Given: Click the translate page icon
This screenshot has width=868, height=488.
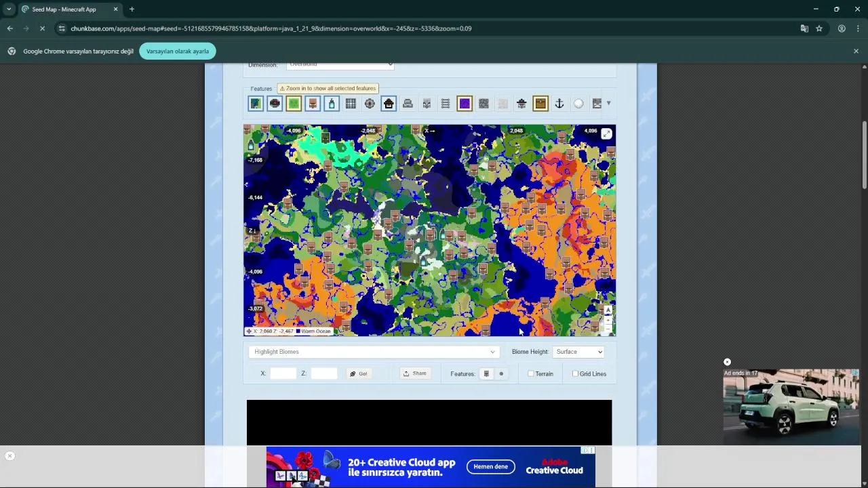Looking at the screenshot, I should click(804, 28).
